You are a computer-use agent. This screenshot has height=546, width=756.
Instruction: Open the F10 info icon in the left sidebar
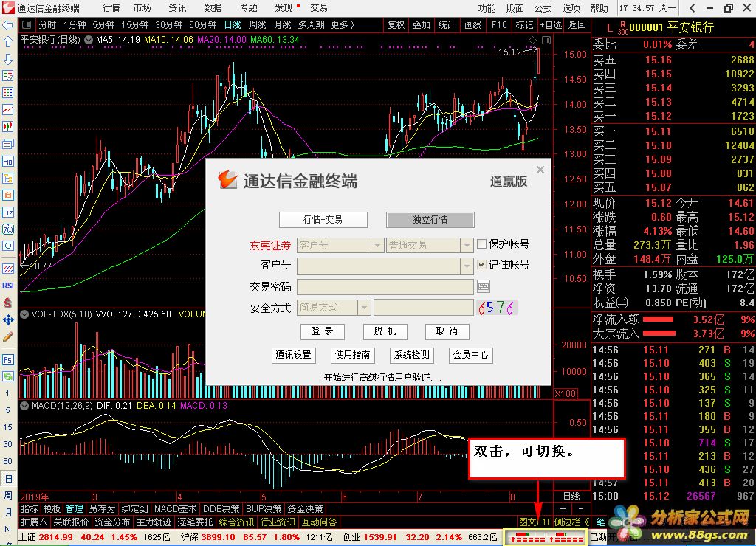tap(7, 161)
